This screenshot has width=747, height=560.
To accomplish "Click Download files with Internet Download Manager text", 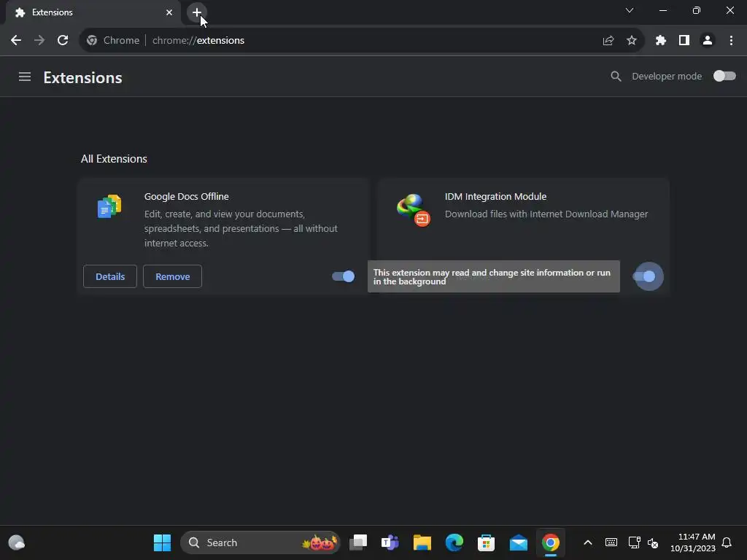I will [546, 214].
